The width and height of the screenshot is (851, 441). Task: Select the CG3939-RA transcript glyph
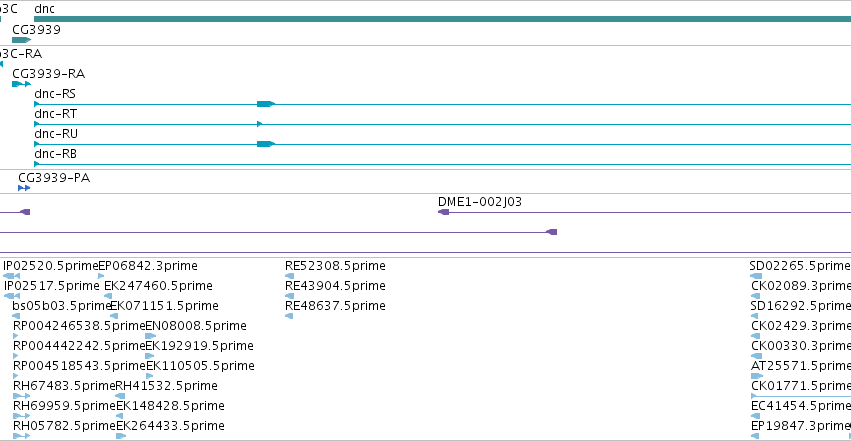tap(22, 84)
